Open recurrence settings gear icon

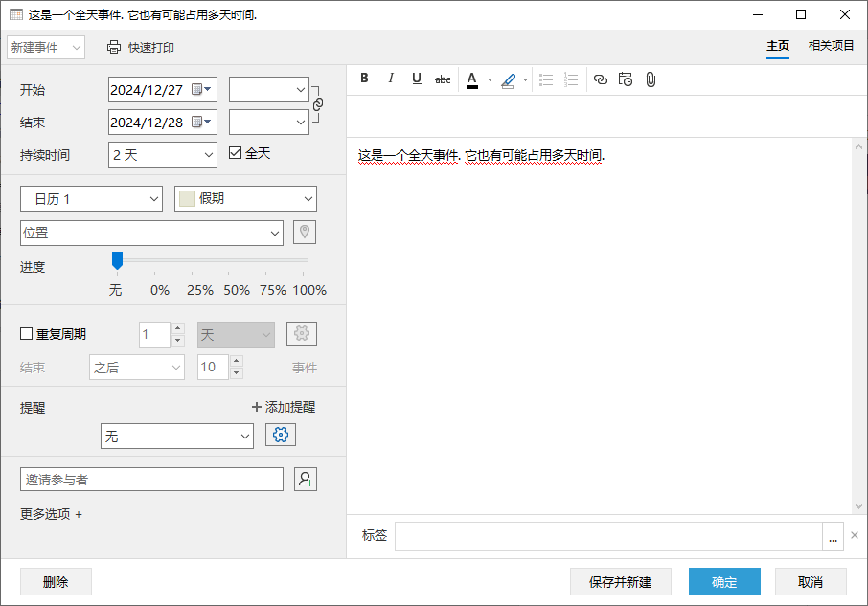302,333
